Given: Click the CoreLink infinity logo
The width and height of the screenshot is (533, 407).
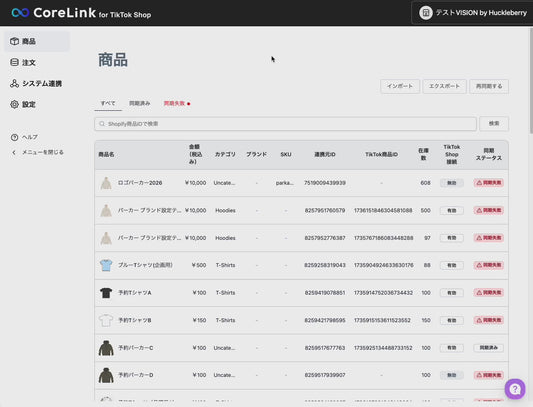Looking at the screenshot, I should click(x=20, y=13).
